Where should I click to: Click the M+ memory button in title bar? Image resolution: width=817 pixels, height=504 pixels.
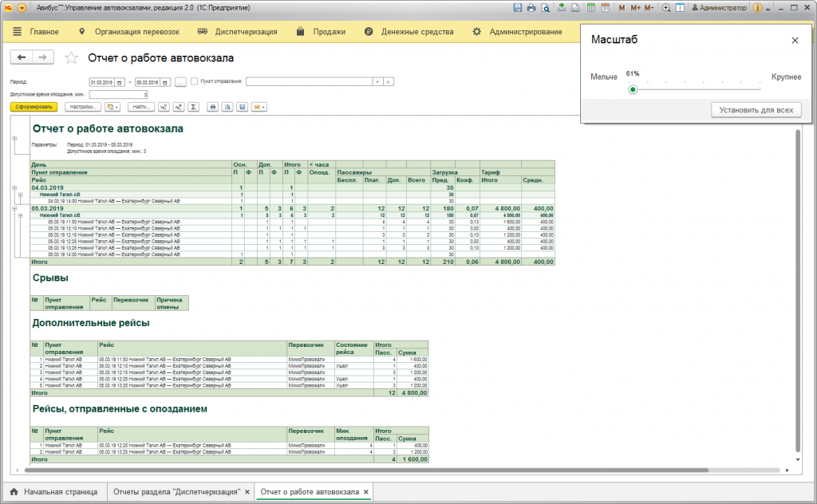click(x=635, y=8)
